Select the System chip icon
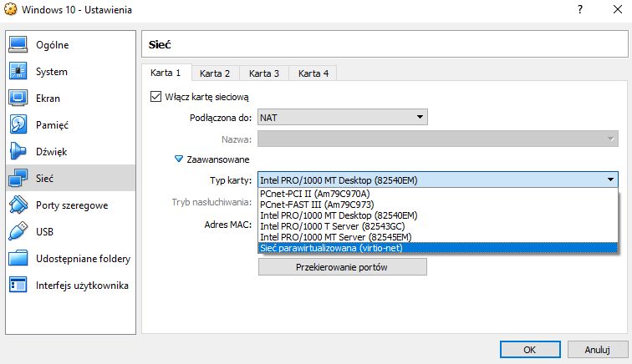632x364 pixels. coord(18,71)
